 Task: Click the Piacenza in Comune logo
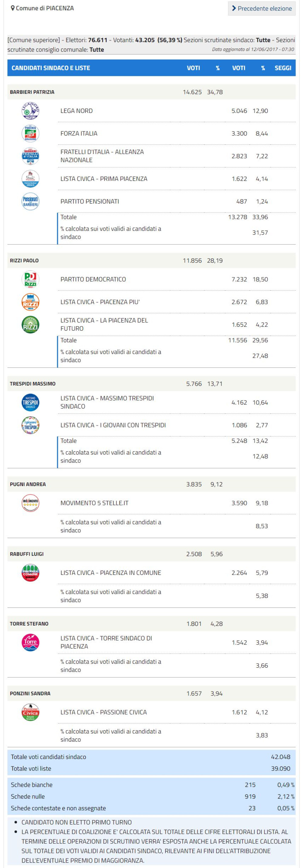point(30,573)
